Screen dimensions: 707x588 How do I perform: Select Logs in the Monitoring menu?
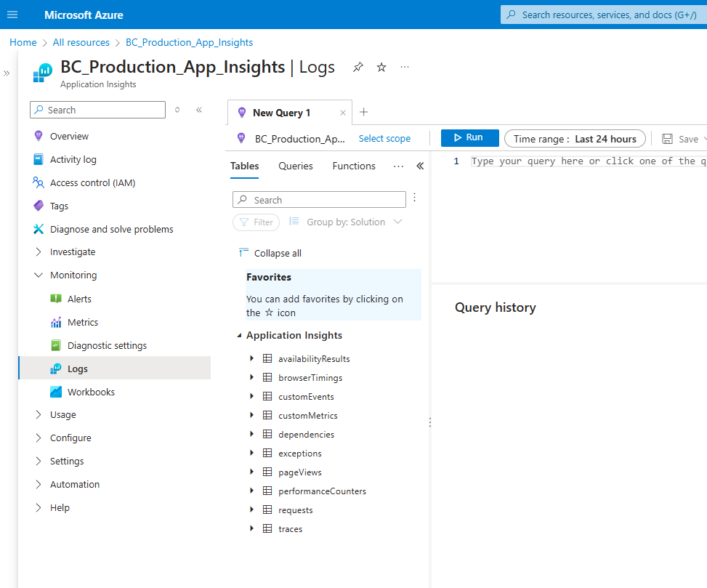coord(115,368)
